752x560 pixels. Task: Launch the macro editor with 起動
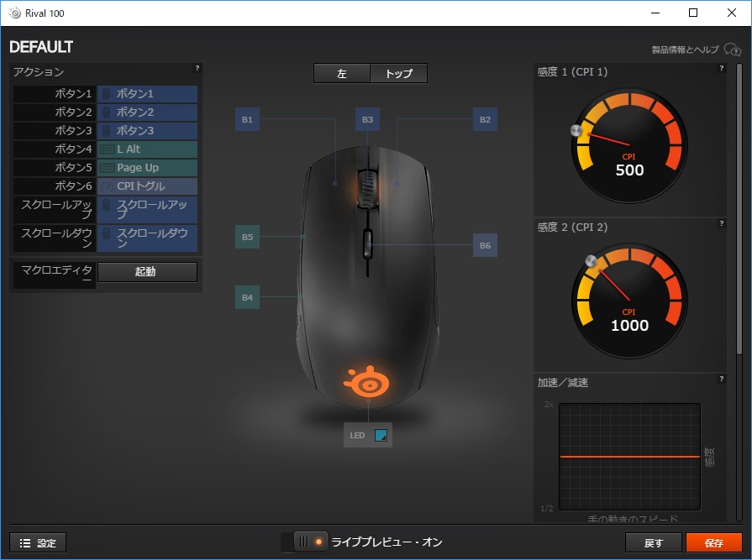coord(147,272)
